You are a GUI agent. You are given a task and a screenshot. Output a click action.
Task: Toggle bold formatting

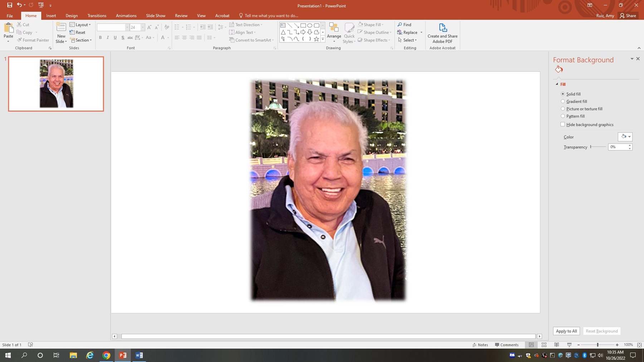click(100, 37)
